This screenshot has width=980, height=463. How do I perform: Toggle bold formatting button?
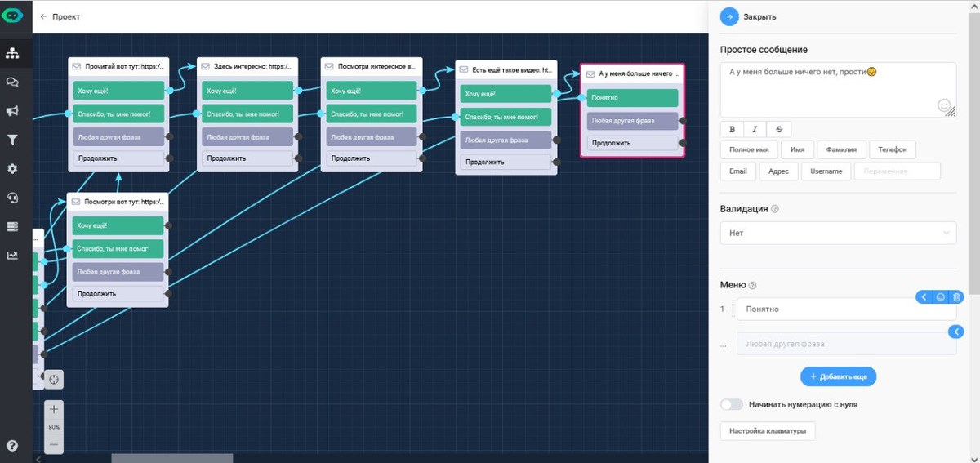(x=732, y=129)
